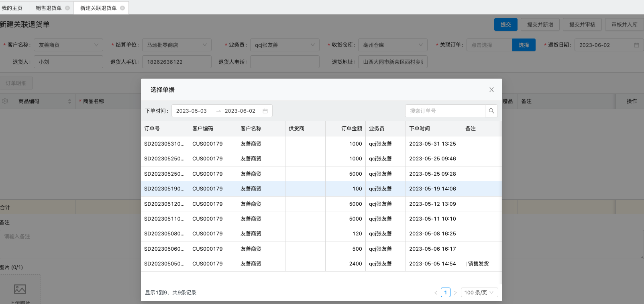Close the 选择单据 dialog
The width and height of the screenshot is (644, 304).
(491, 90)
